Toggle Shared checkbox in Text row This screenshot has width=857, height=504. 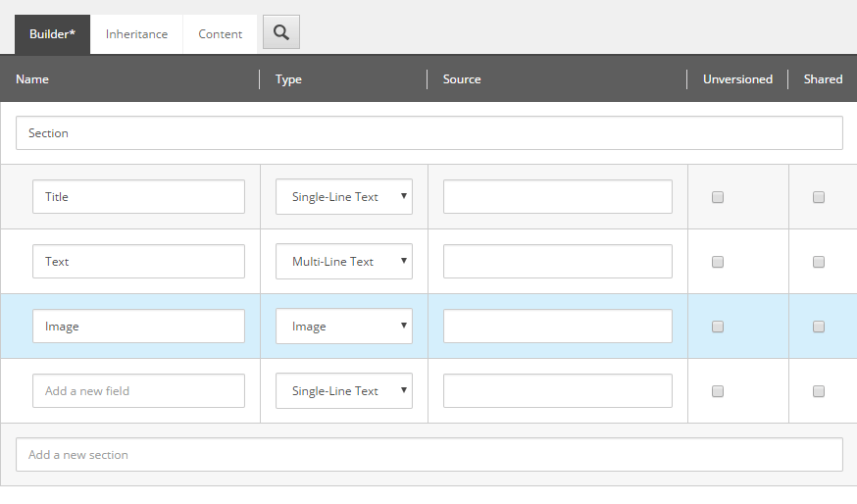819,262
